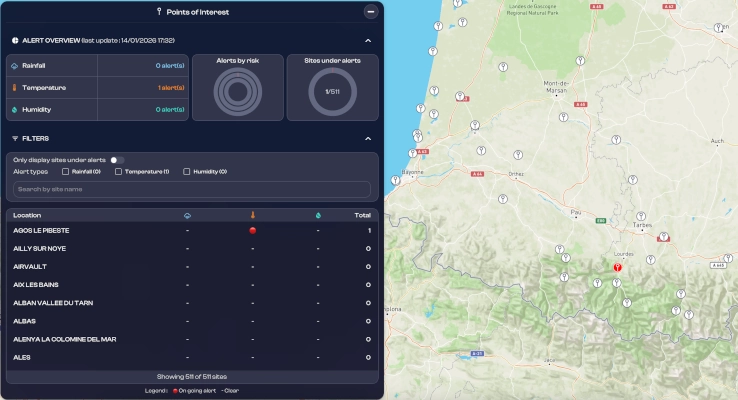Click the droplet icon beside Humidity

(15, 110)
